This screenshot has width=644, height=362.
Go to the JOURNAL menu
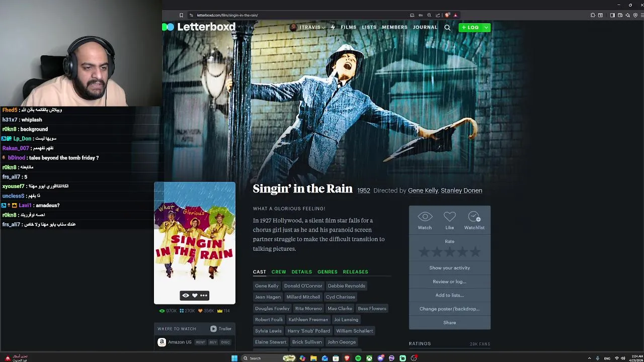pos(425,27)
